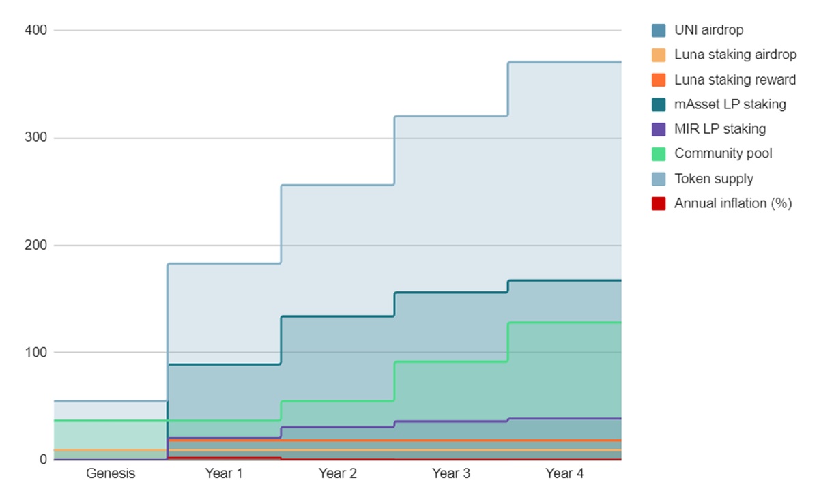Click the 400 y-axis tick label

click(35, 31)
